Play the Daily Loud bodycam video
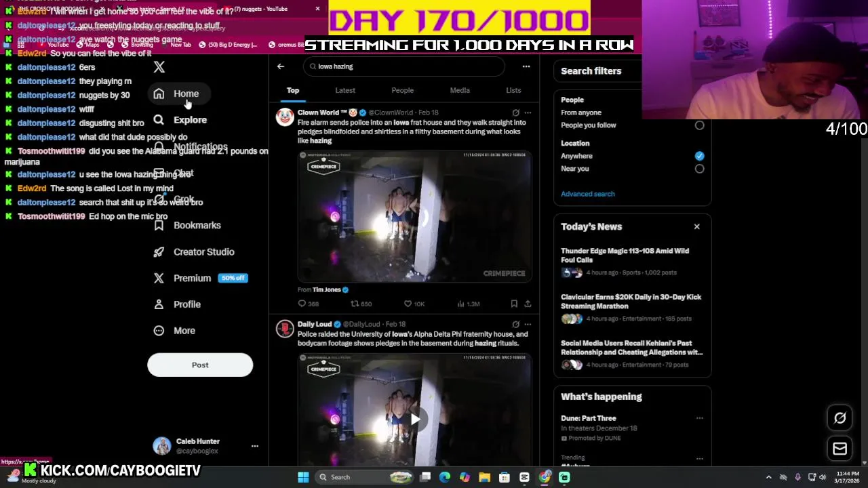The image size is (868, 488). 415,419
